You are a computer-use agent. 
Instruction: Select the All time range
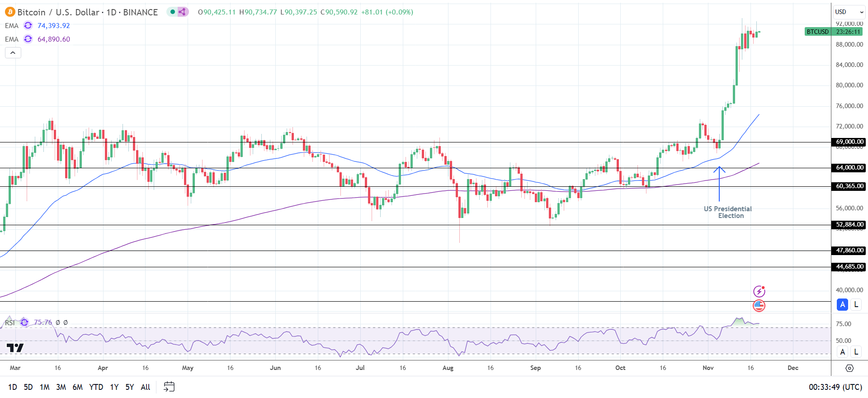coord(146,387)
